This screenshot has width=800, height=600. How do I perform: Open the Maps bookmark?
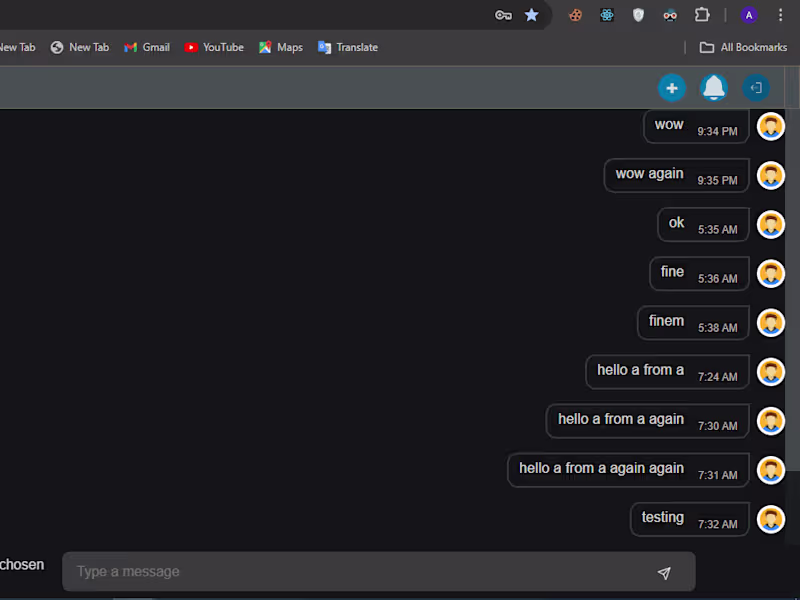coord(281,47)
